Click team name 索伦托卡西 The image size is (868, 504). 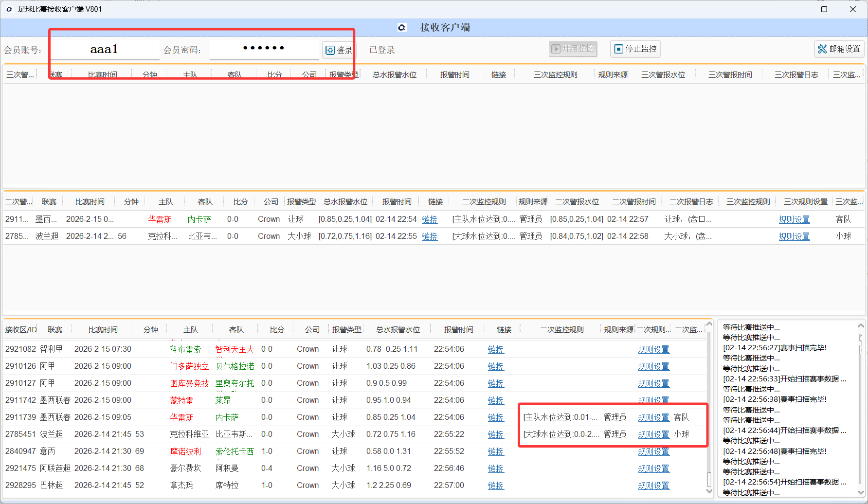(x=235, y=451)
